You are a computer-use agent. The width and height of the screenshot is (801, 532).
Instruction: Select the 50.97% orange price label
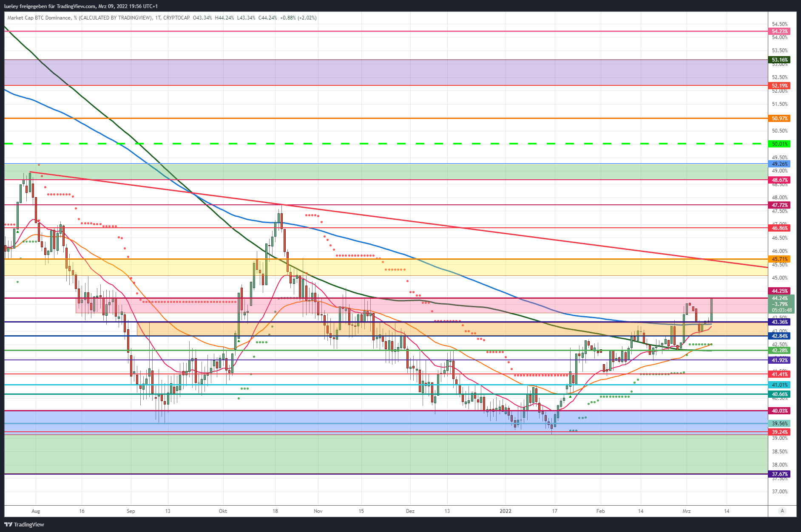point(779,119)
